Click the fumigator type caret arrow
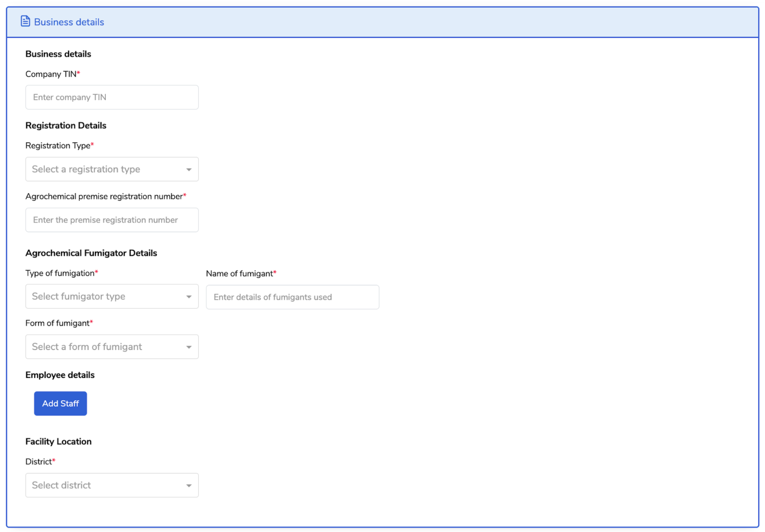 (x=189, y=297)
